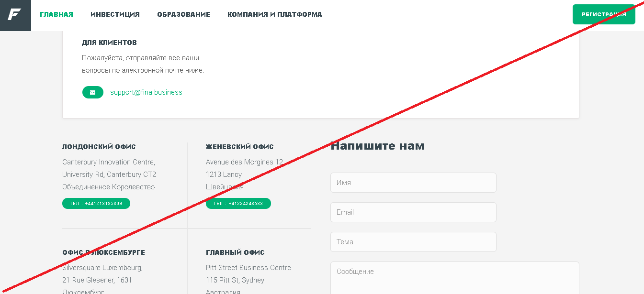Click the Регистрация button
644x294 pixels.
coord(604,14)
